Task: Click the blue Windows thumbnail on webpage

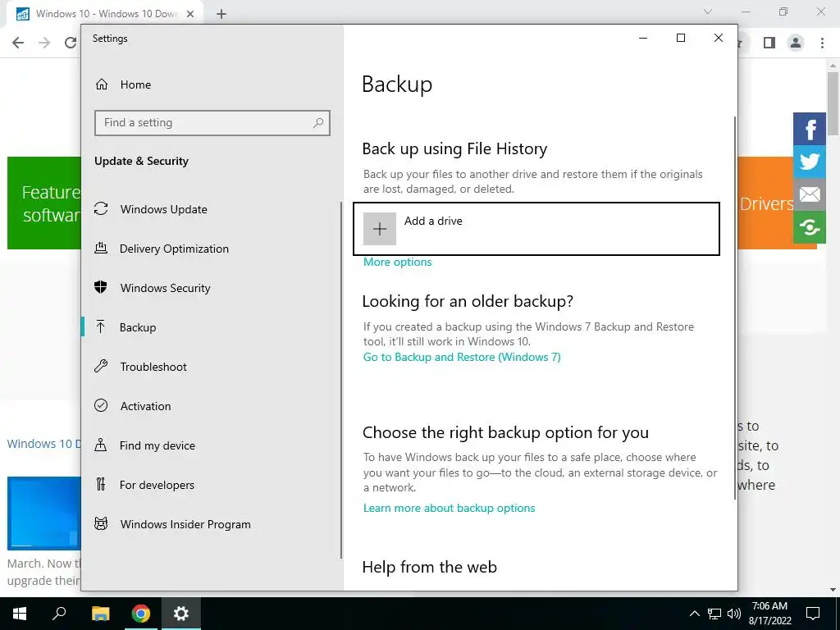Action: pos(44,513)
